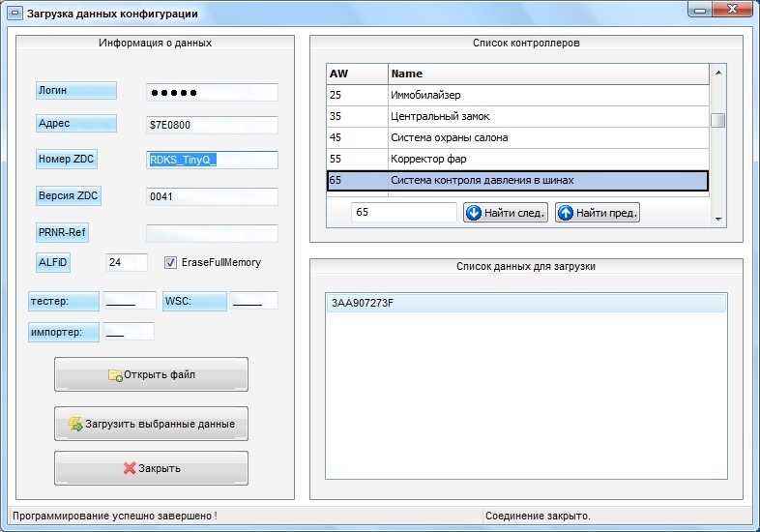The height and width of the screenshot is (532, 760).
Task: Click the ALFiD field containing 24
Action: pos(127,262)
